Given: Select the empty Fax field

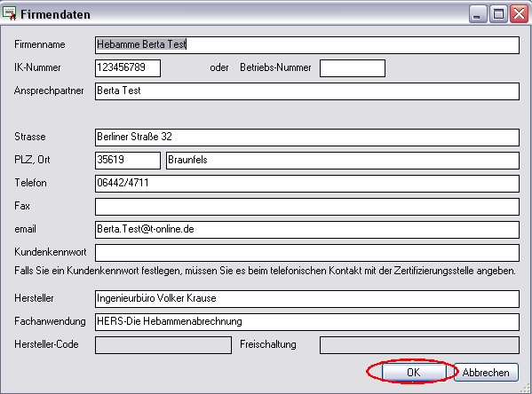Looking at the screenshot, I should coord(307,207).
